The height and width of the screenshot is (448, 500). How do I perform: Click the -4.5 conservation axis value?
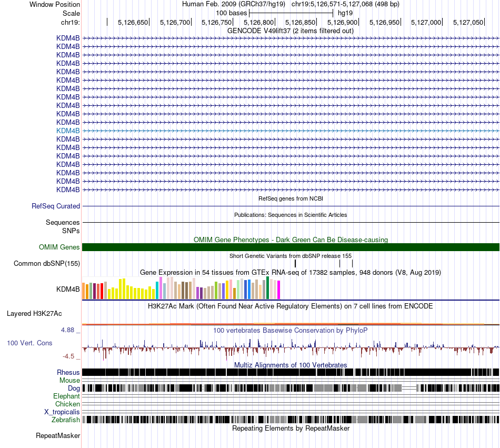click(68, 356)
